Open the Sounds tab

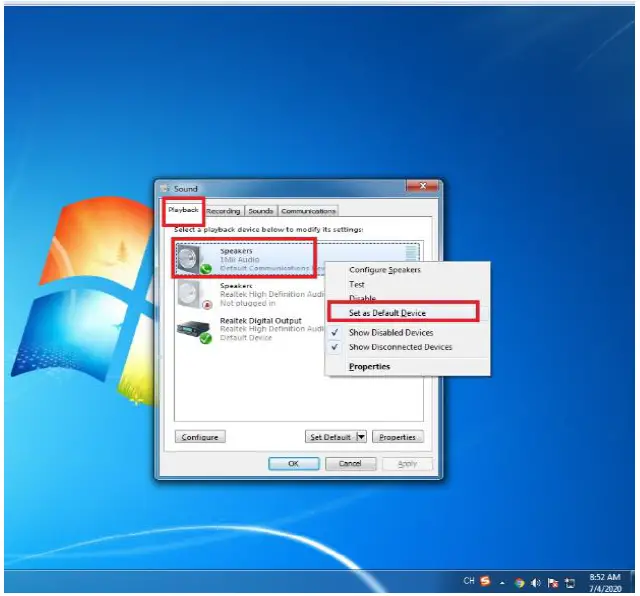(261, 211)
